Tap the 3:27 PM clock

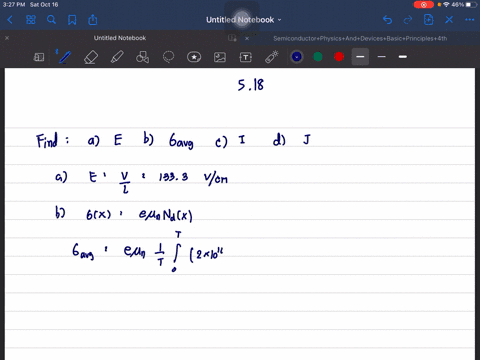click(14, 5)
